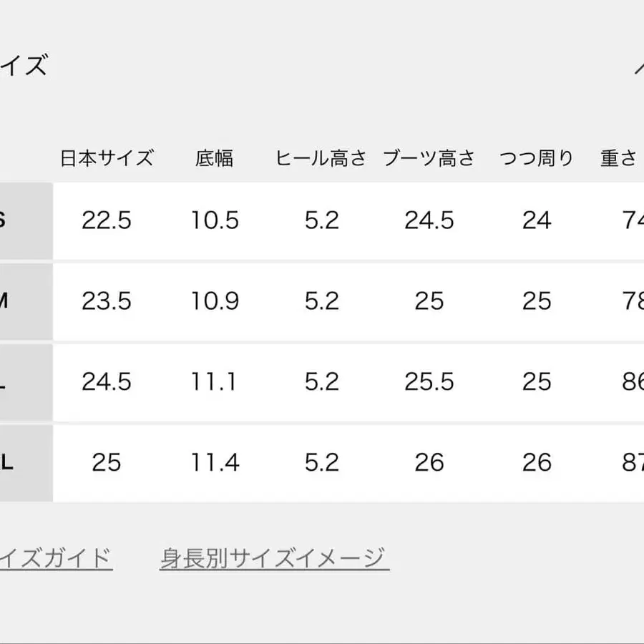The width and height of the screenshot is (644, 644).
Task: Click the 25.5 boot height cell
Action: coord(429,381)
